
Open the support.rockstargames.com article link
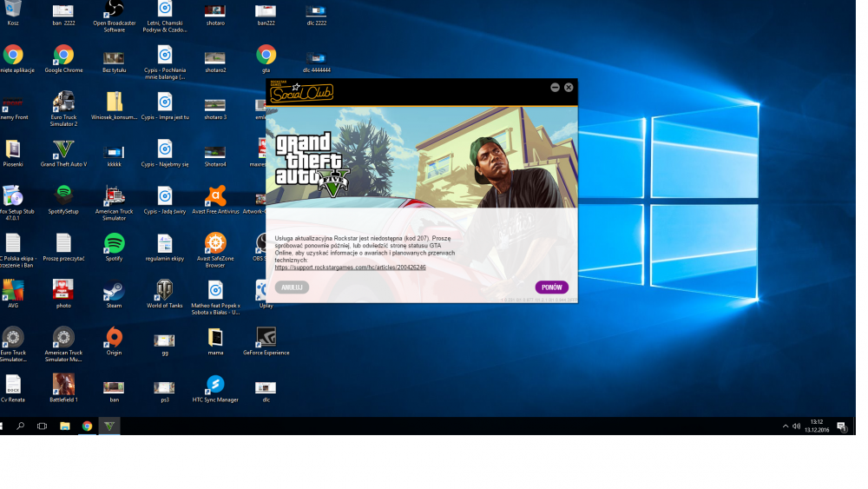coord(350,268)
